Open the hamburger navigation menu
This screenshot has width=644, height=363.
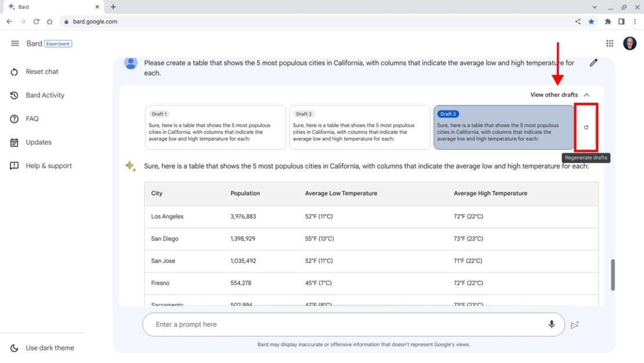pyautogui.click(x=15, y=43)
